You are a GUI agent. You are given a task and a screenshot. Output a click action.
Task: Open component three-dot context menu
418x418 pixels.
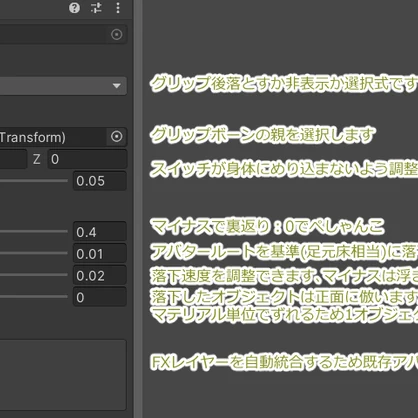tap(118, 8)
